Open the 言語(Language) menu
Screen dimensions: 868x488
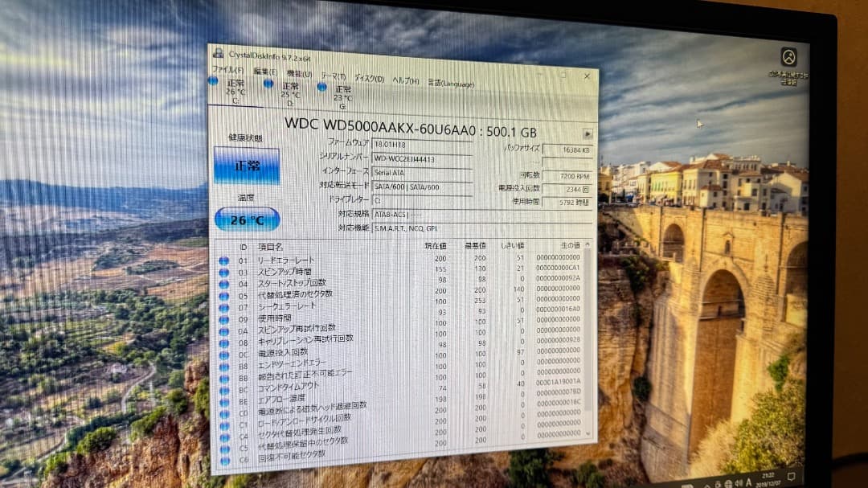[x=450, y=82]
